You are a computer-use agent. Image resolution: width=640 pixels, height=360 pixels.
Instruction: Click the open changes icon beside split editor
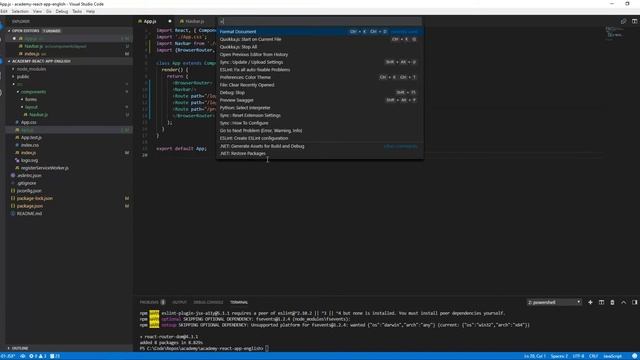pos(623,21)
